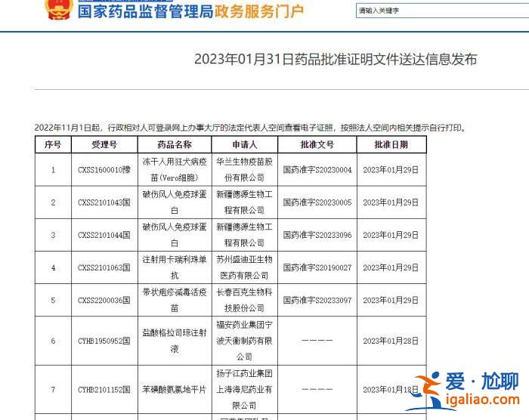
Task: Click applicant 扬子江药业集团上海海尼药业有限公司
Action: 244,389
